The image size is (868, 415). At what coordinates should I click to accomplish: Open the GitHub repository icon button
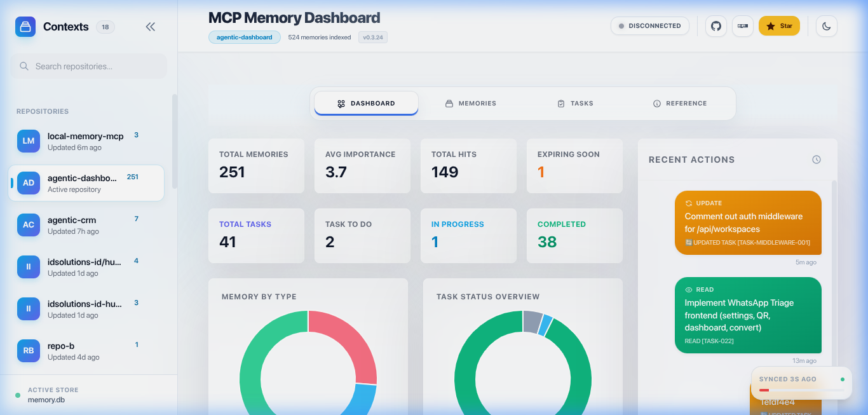[716, 26]
